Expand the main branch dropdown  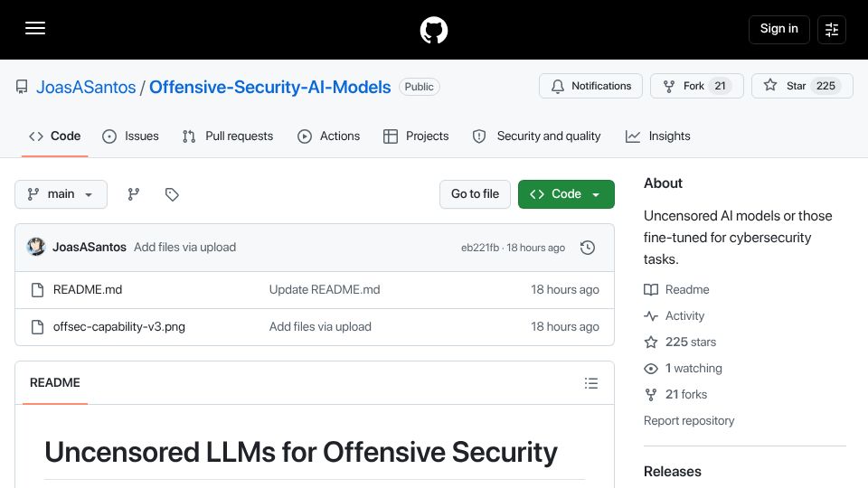coord(61,194)
